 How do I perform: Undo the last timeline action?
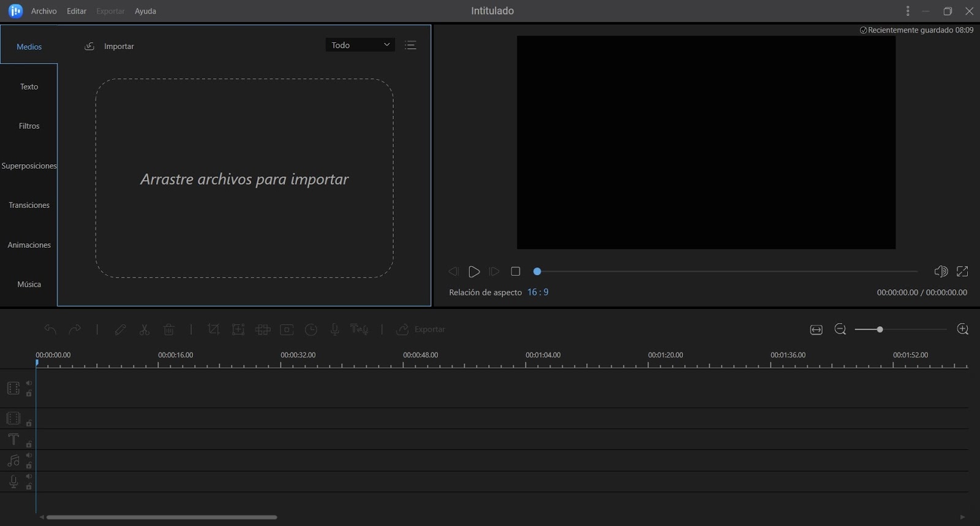(x=50, y=329)
